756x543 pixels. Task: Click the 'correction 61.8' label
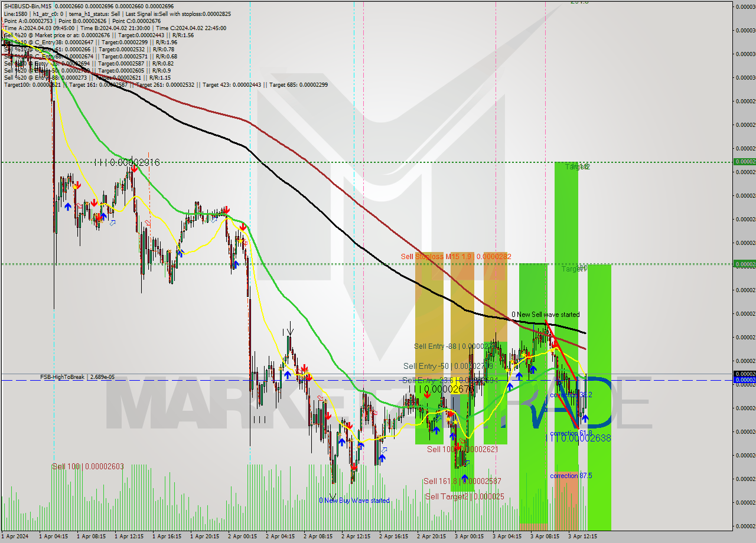pos(571,433)
